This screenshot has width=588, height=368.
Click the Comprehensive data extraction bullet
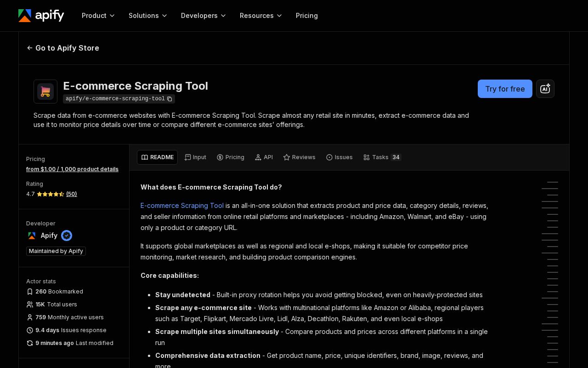point(319,361)
